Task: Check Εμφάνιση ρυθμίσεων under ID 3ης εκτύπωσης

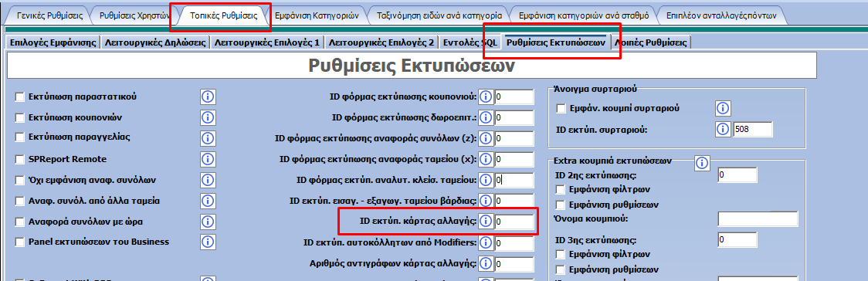Action: [x=561, y=270]
